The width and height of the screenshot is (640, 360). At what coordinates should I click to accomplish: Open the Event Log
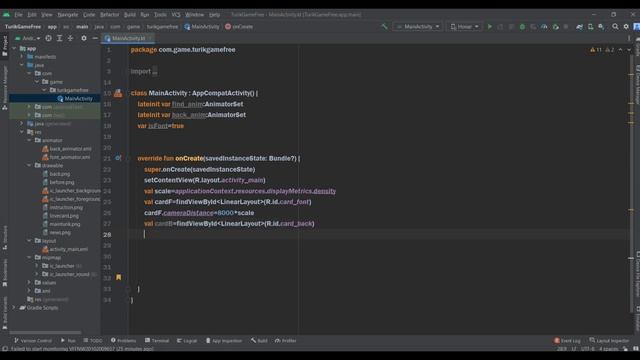pos(567,340)
